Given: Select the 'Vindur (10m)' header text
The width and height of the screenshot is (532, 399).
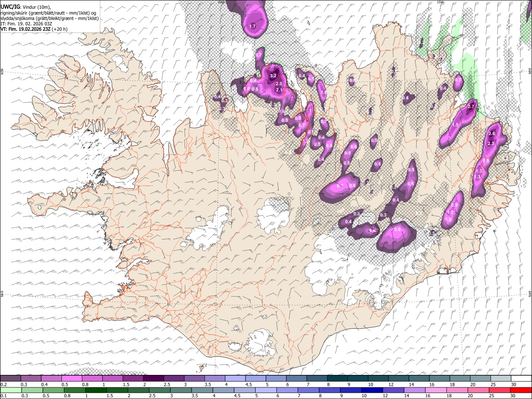Looking at the screenshot, I should [36, 7].
